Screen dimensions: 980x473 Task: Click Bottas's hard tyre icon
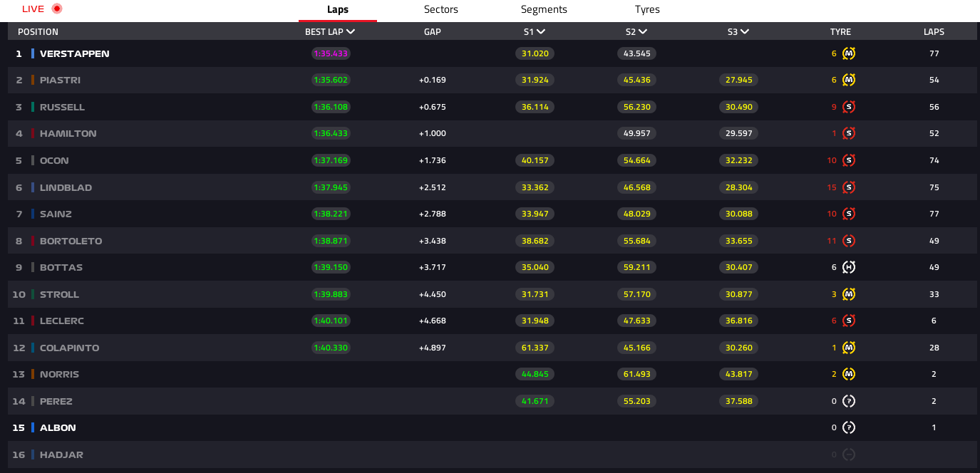coord(848,267)
